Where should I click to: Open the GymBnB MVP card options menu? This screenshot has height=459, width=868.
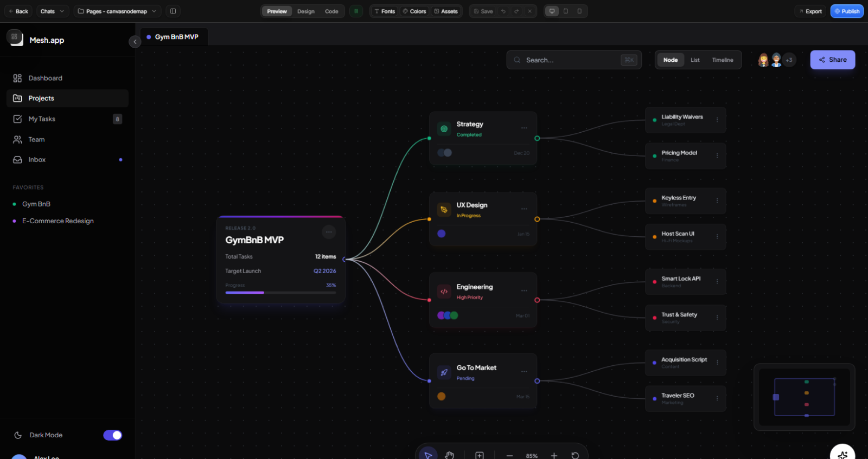click(x=329, y=232)
